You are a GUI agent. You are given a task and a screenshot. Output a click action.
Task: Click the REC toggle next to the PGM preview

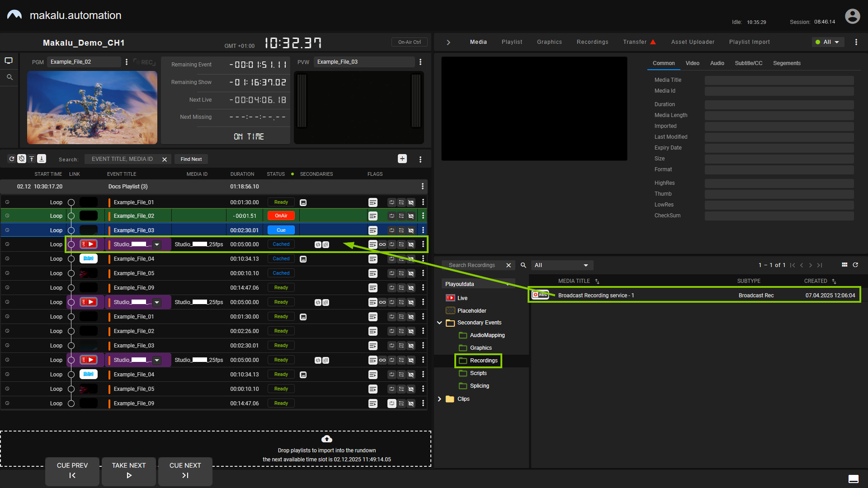point(145,62)
